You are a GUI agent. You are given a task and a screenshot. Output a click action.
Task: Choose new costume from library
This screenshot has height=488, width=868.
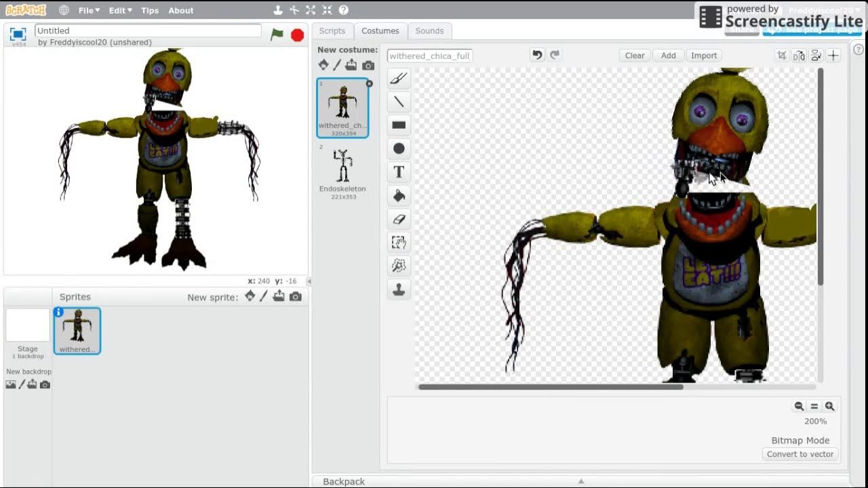(323, 65)
